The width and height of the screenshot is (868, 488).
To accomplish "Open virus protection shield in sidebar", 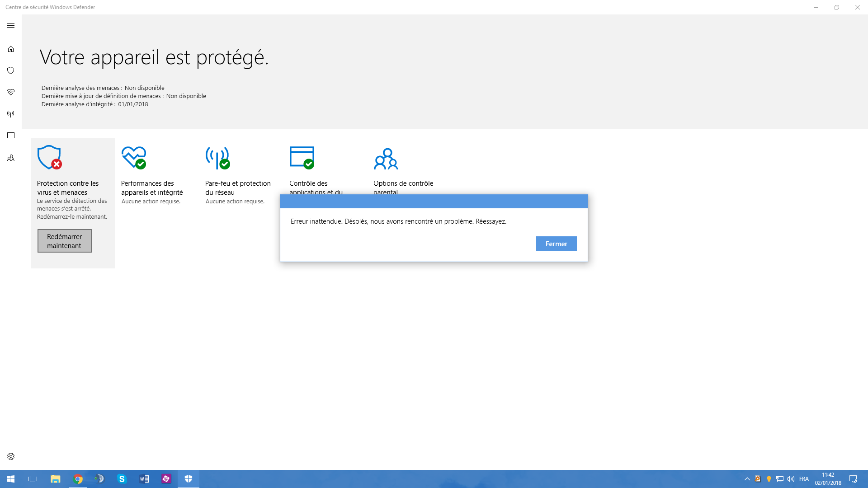I will (11, 70).
